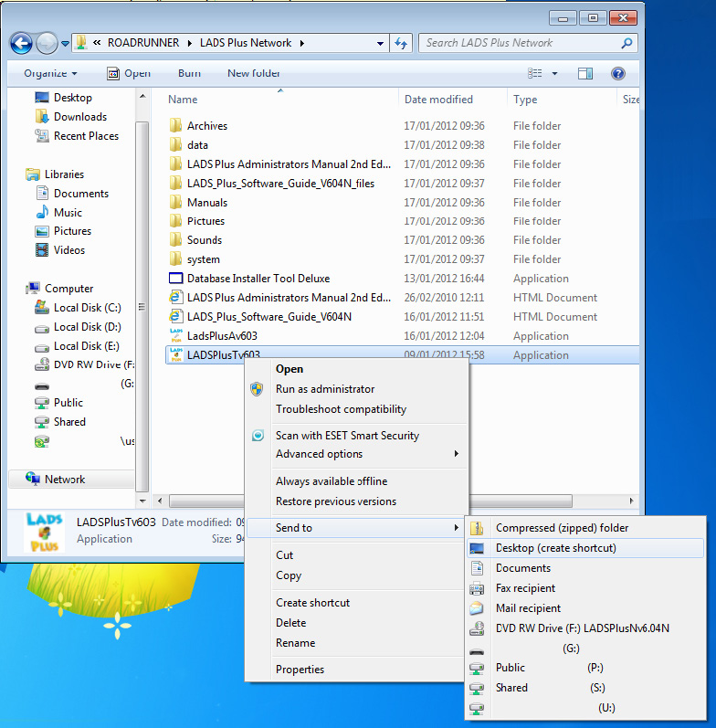Sort by the Type column header
The width and height of the screenshot is (716, 728).
click(x=525, y=100)
